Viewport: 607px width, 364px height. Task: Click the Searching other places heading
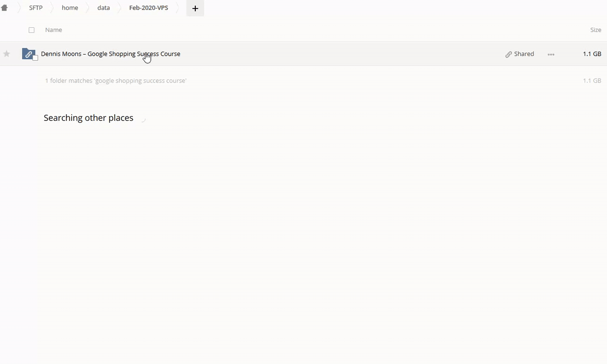pos(89,118)
